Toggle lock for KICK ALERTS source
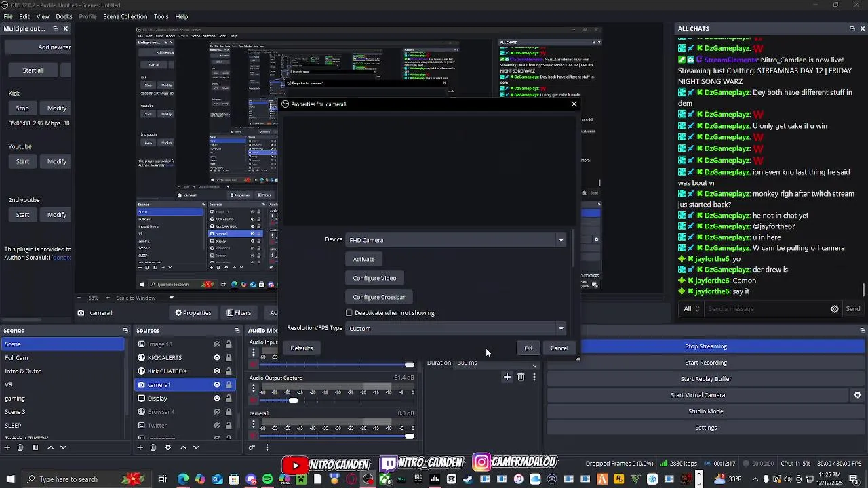Screen dimensions: 868x488 pos(229,357)
